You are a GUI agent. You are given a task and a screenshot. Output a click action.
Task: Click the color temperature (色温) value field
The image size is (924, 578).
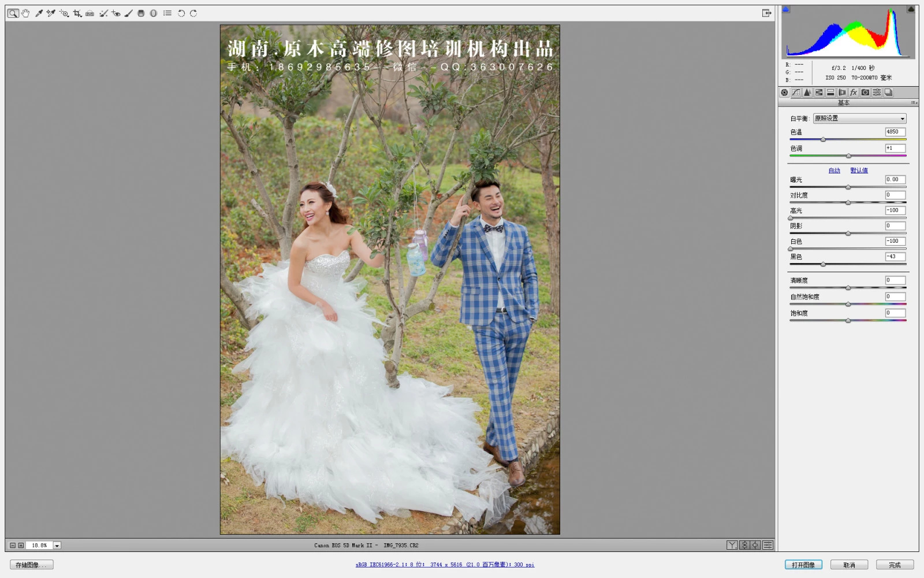(x=895, y=132)
